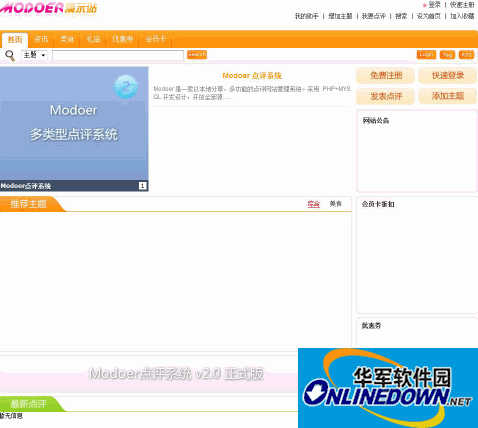Screen dimensions: 478x428
Task: Click the 免费注册 button
Action: pyautogui.click(x=386, y=76)
